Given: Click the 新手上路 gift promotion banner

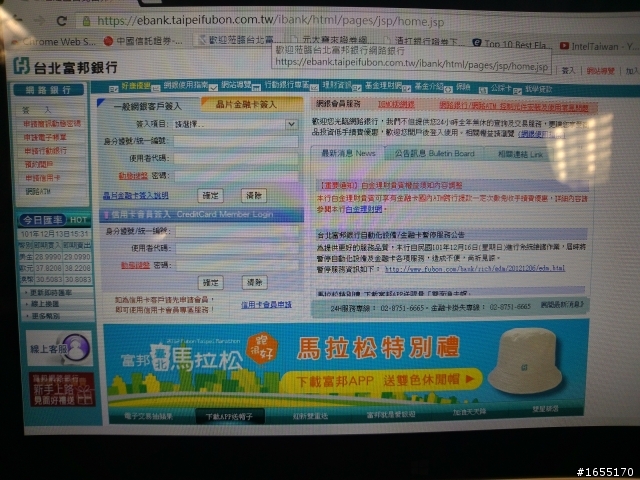Looking at the screenshot, I should coord(62,389).
